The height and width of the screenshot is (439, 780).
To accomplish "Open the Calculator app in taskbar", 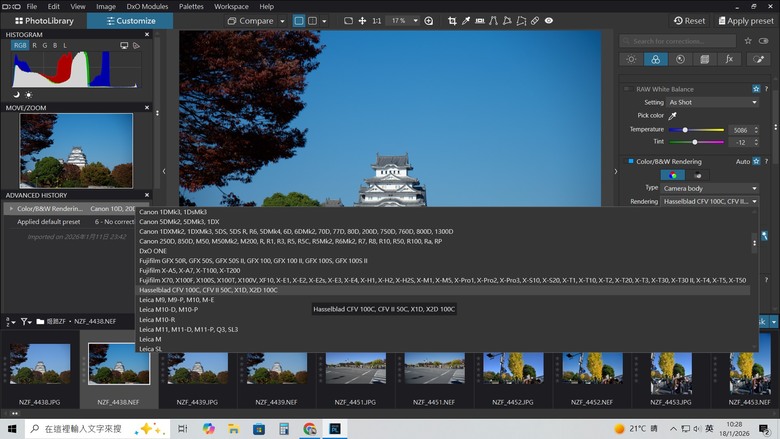I will click(284, 429).
